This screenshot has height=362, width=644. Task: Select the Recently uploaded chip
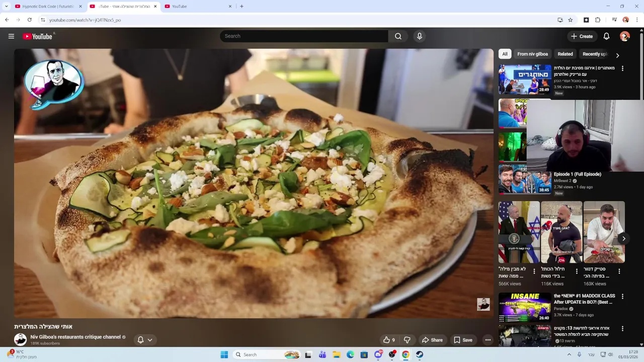(595, 54)
